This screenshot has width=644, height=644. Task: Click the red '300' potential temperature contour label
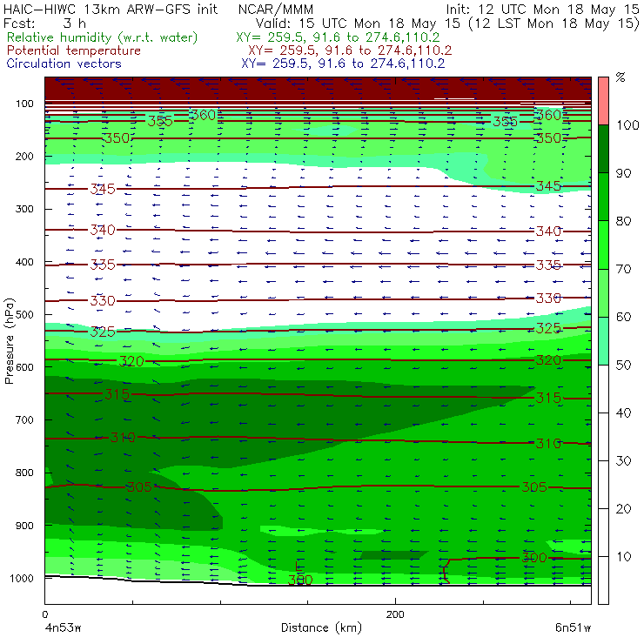(x=534, y=557)
